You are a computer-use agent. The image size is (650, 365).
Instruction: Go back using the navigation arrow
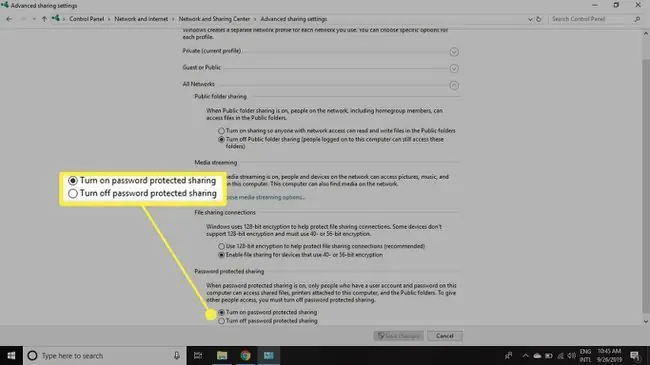tap(9, 19)
